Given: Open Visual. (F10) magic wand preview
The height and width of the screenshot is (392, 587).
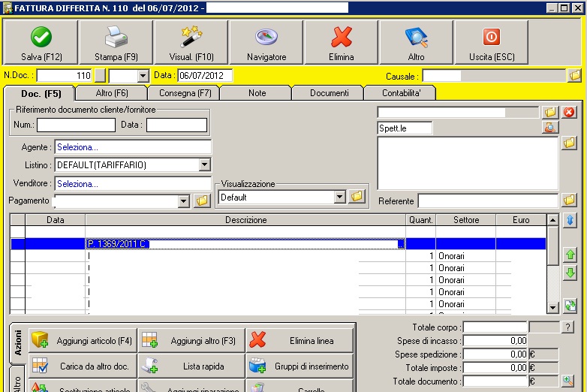Looking at the screenshot, I should click(x=191, y=42).
